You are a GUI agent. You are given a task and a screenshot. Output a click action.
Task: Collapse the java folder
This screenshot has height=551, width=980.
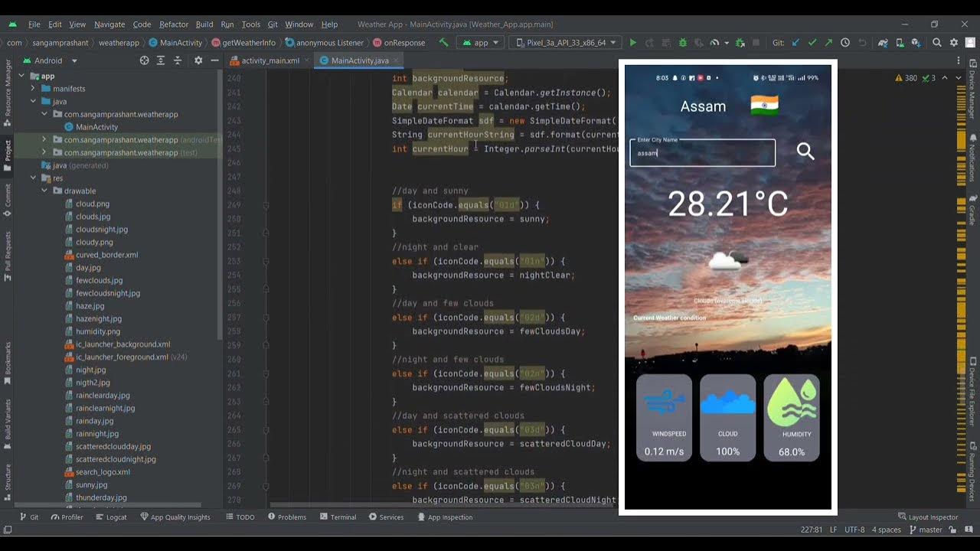click(x=34, y=101)
